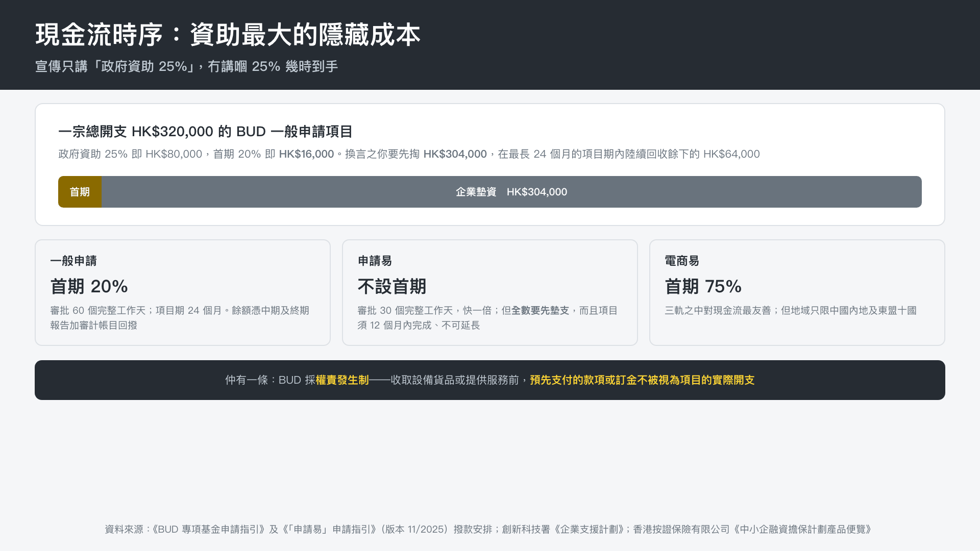
Task: Click the bold HK$16,000 amount
Action: pos(306,154)
